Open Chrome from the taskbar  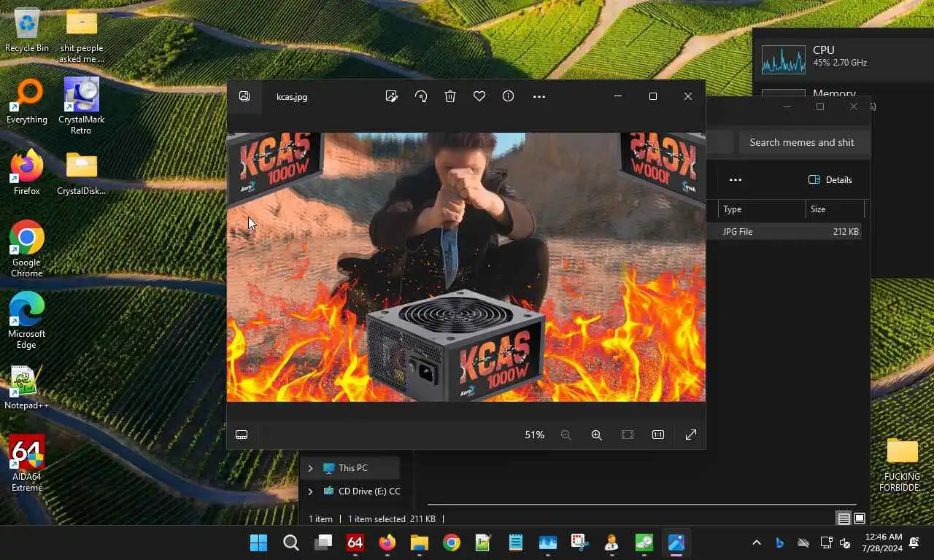pyautogui.click(x=452, y=542)
